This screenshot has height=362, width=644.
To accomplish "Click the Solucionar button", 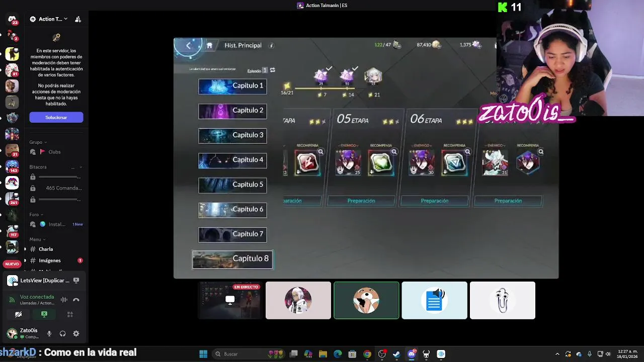I will point(56,117).
